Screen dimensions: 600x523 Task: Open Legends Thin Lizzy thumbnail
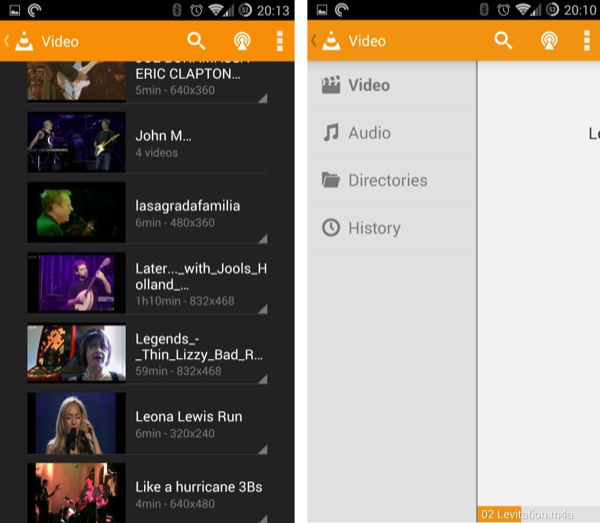point(77,353)
